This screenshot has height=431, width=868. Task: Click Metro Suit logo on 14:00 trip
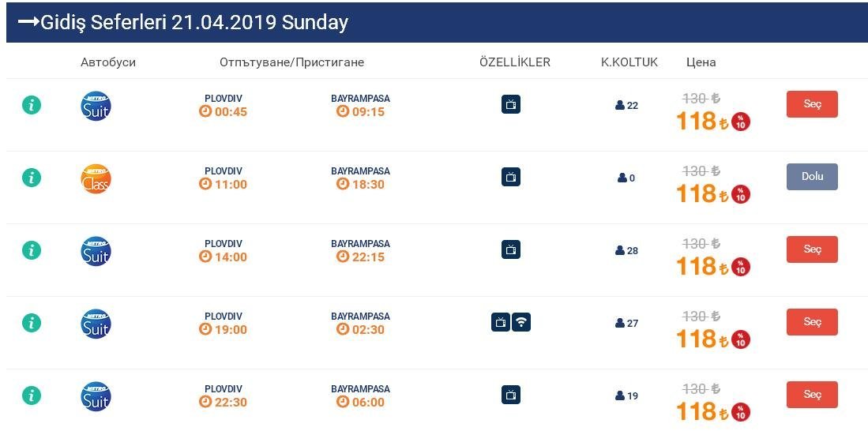[x=96, y=251]
